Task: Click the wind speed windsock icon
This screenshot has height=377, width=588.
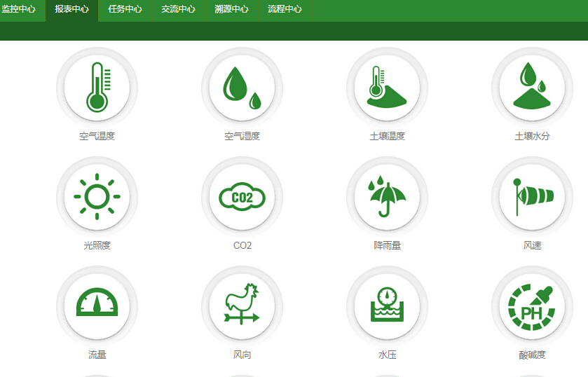Action: pyautogui.click(x=532, y=197)
